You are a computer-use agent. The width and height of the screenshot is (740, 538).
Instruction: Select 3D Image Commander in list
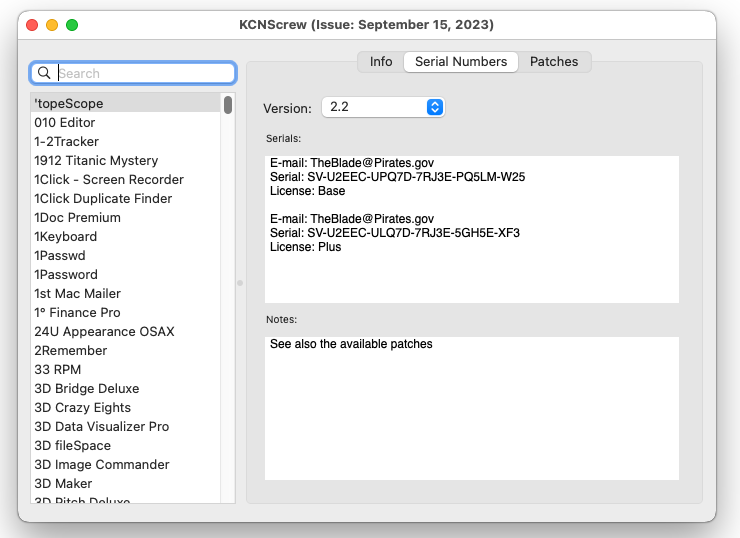click(126, 465)
